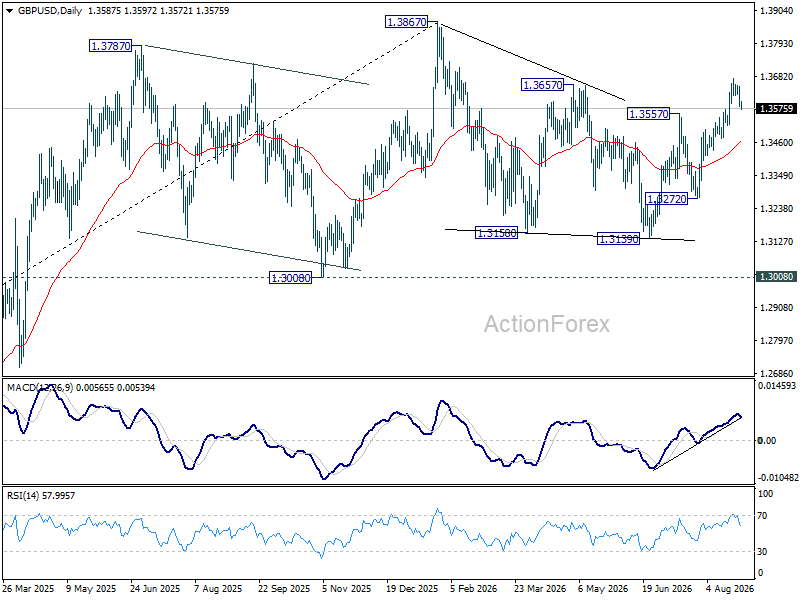The height and width of the screenshot is (600, 800).
Task: Select the 1.37870 price label
Action: tap(111, 46)
